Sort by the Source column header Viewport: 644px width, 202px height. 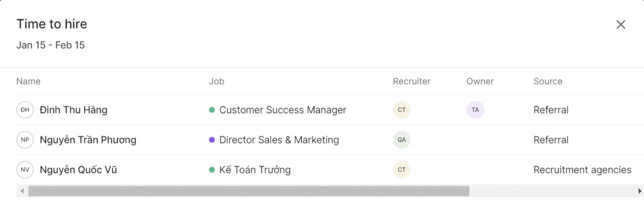[x=548, y=82]
